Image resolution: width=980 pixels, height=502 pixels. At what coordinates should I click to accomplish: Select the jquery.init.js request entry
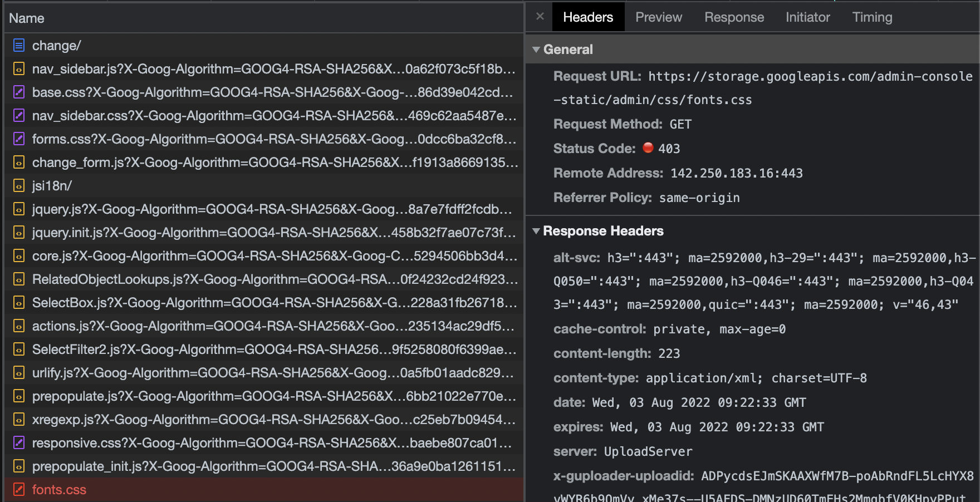pos(223,233)
